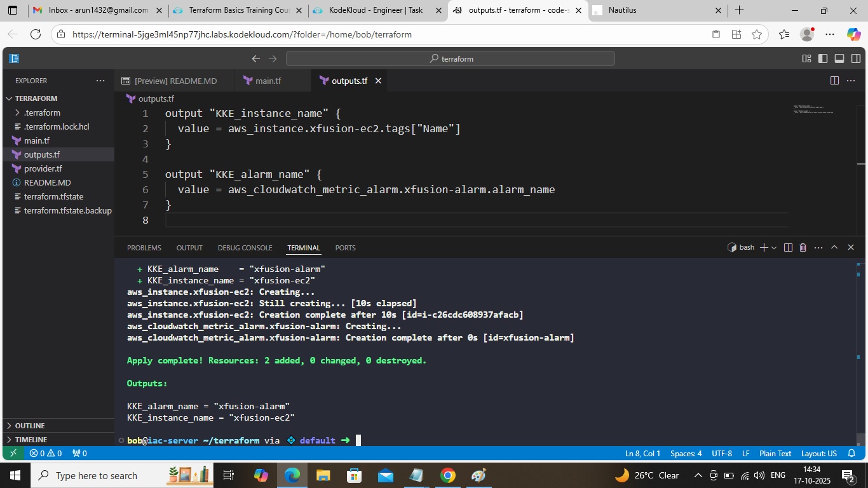
Task: Open the application menu icon in the activity bar
Action: [14, 58]
